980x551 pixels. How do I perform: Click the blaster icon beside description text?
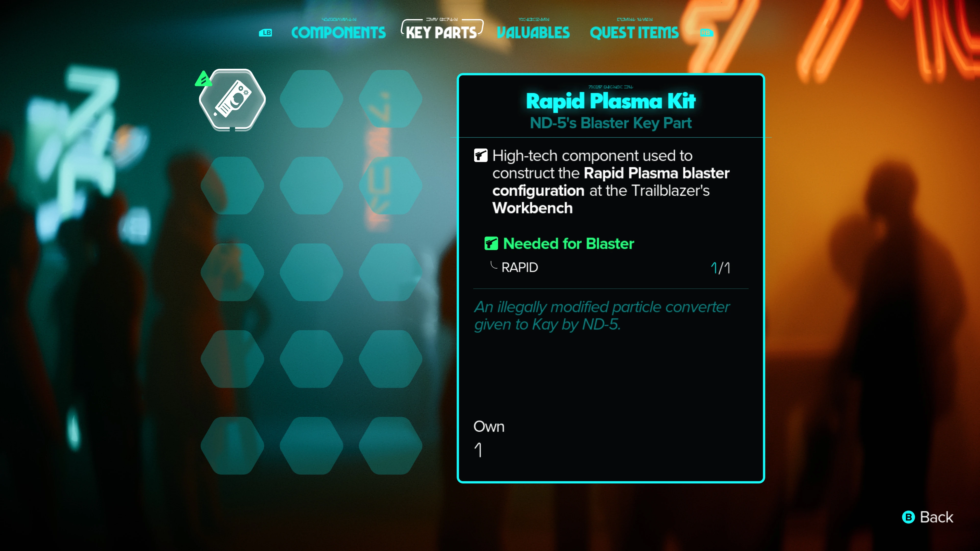[x=481, y=156]
